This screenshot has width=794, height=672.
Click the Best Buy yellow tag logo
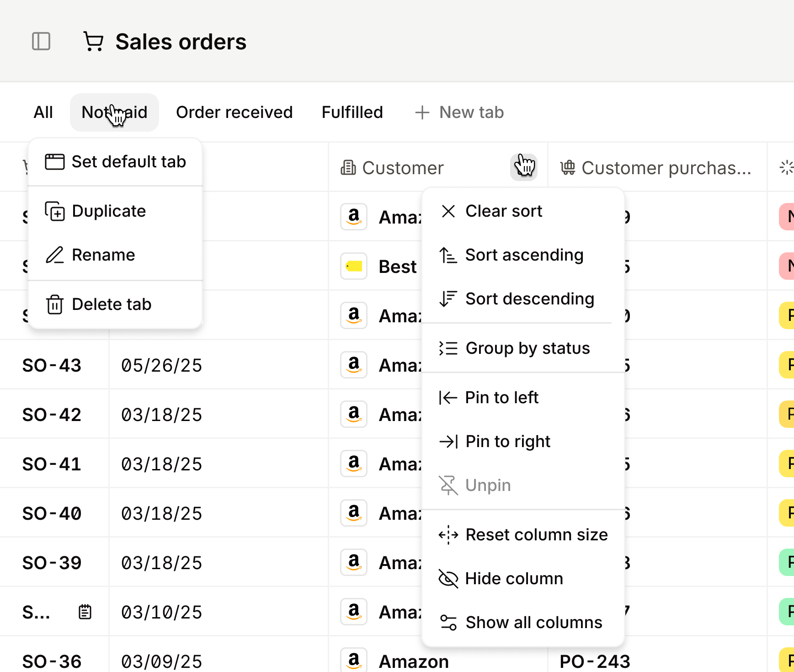(x=354, y=266)
